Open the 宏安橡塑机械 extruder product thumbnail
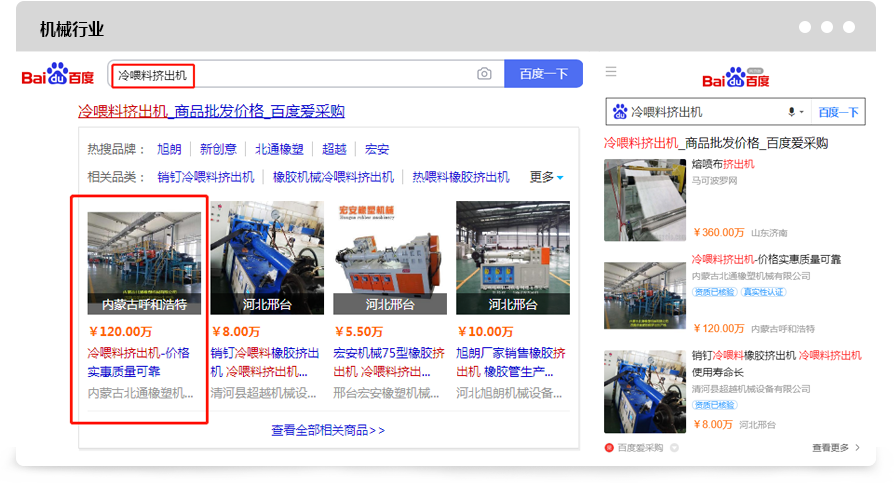 click(390, 257)
